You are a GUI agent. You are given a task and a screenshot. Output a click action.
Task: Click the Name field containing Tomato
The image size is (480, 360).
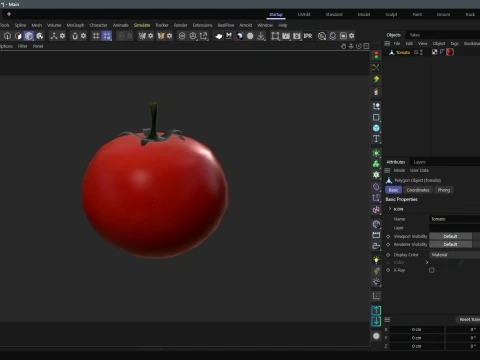coord(455,219)
